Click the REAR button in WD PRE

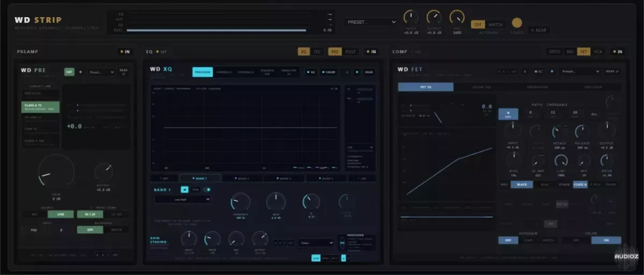123,71
